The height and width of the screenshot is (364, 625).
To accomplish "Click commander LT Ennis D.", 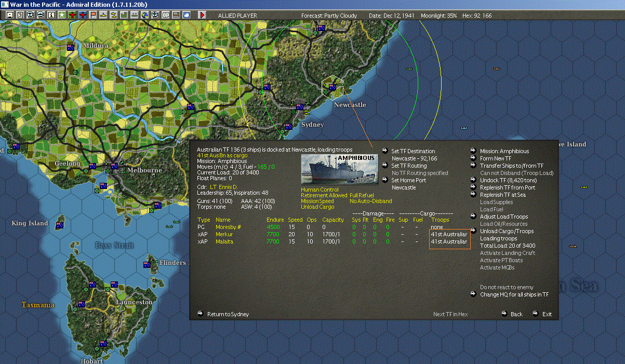I will (x=223, y=186).
